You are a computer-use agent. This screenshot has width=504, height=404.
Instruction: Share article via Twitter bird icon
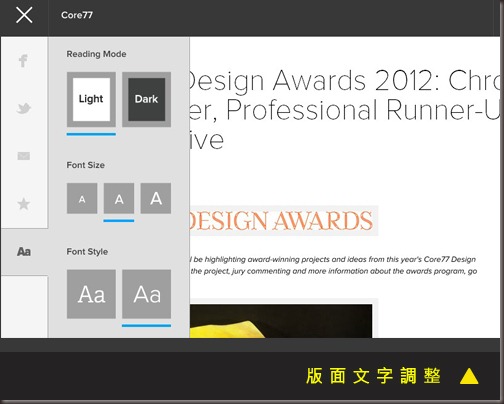[24, 108]
